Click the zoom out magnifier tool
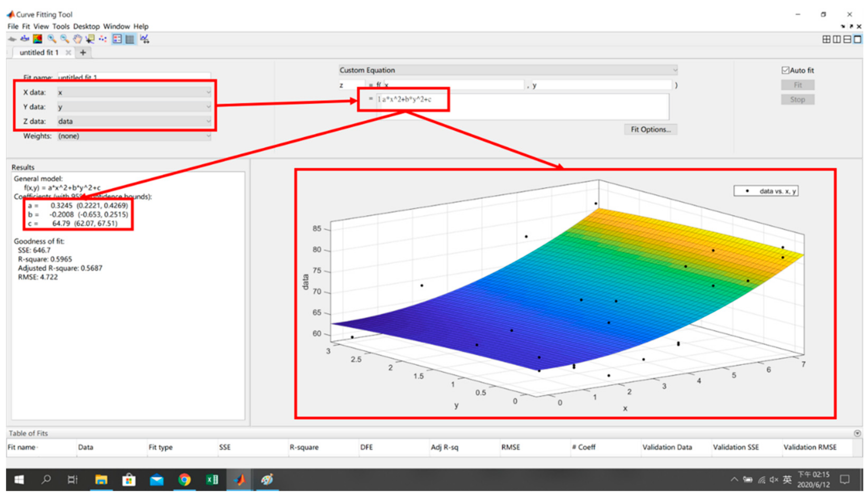Viewport: 868px width, 496px height. click(x=65, y=39)
